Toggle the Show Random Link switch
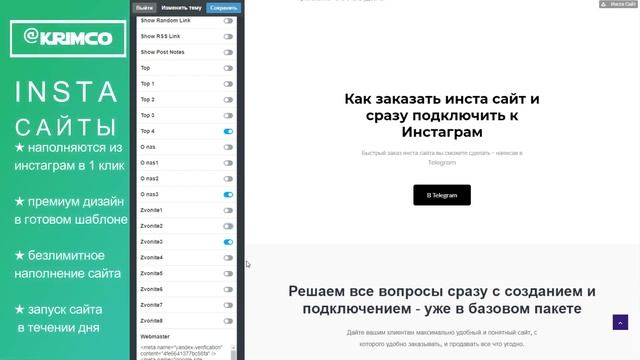This screenshot has width=640, height=360. click(x=228, y=21)
